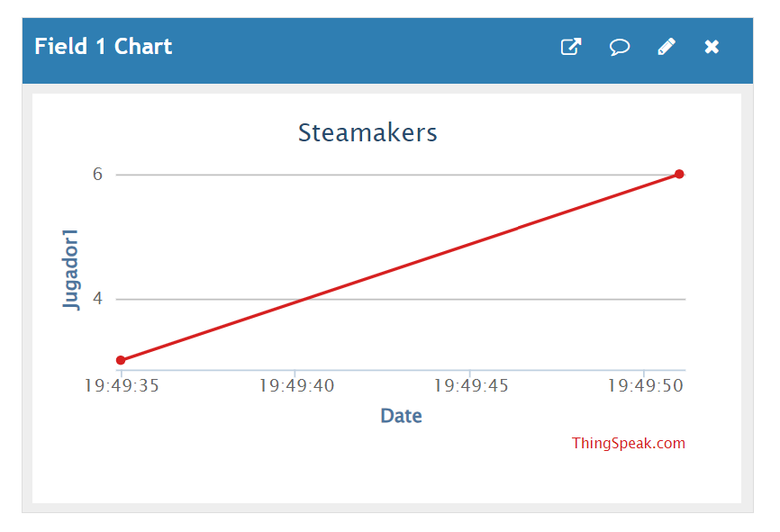Edit chart settings with pencil icon
The image size is (780, 532).
pyautogui.click(x=666, y=47)
